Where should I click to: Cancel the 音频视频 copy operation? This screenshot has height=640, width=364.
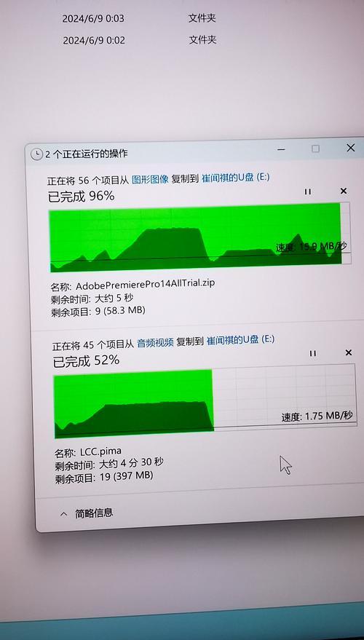click(349, 352)
